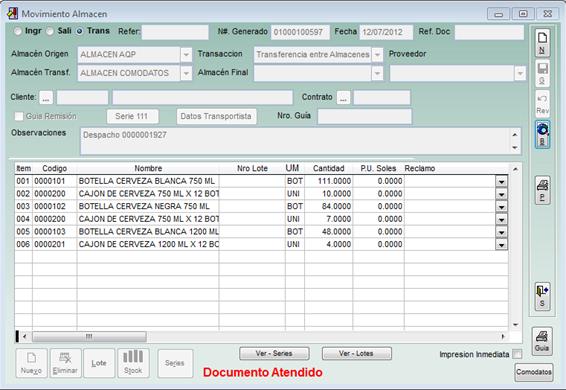Click the Observaciones scroll up arrow

pyautogui.click(x=515, y=135)
